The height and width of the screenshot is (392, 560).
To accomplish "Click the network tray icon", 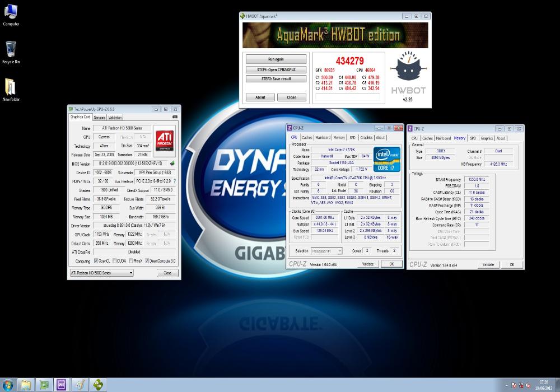I will [x=521, y=385].
